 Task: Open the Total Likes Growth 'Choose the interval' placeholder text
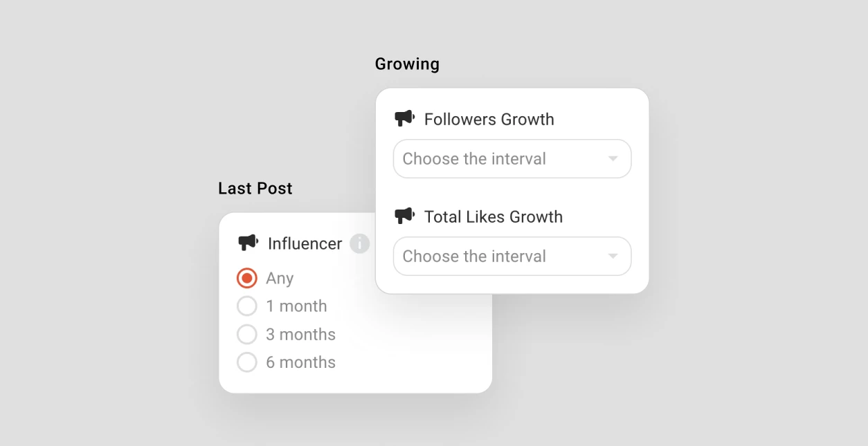click(x=474, y=257)
